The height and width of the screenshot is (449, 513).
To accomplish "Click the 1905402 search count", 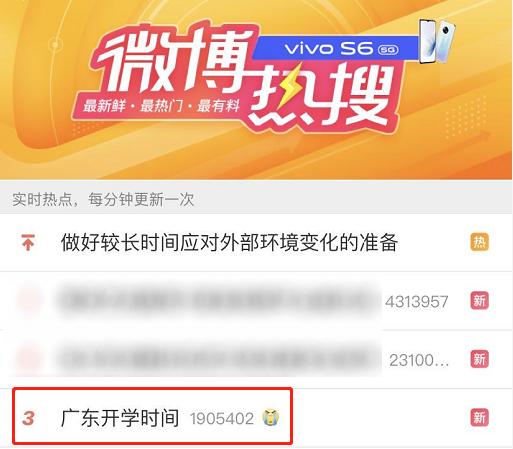I will coord(222,419).
